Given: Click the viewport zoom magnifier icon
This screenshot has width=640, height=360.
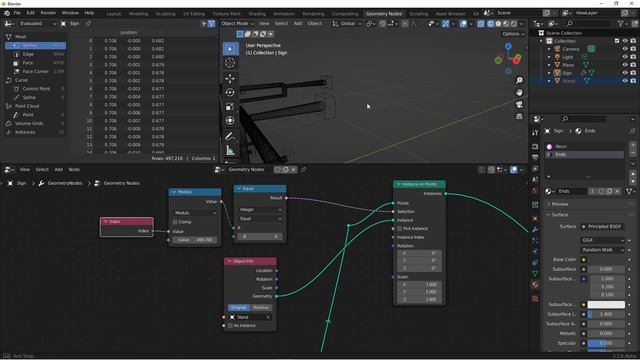Looking at the screenshot, I should coord(519,80).
